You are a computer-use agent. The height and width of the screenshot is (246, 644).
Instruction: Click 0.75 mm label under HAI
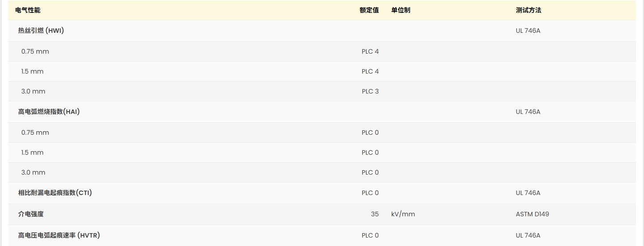coord(35,133)
